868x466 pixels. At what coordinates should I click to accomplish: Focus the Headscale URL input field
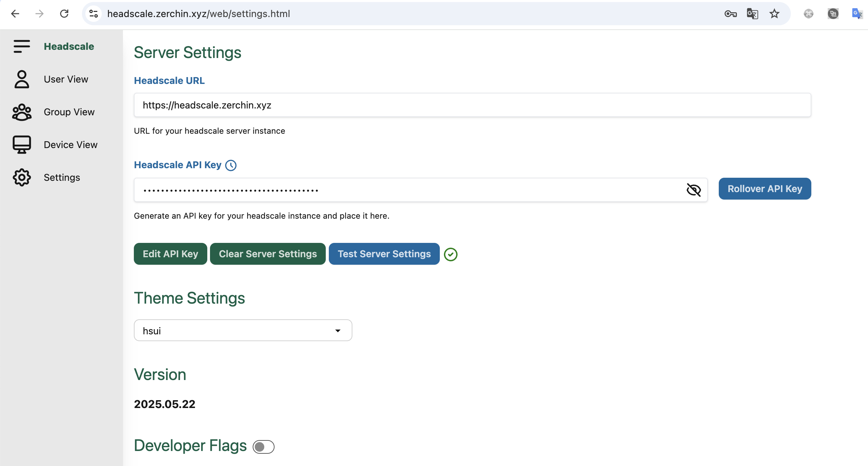click(472, 105)
